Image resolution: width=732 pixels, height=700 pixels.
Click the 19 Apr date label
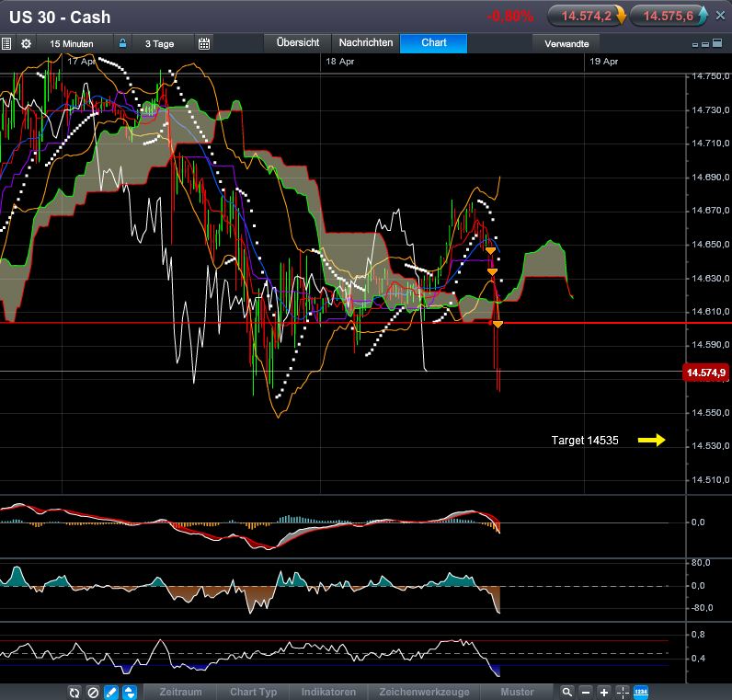coord(603,62)
